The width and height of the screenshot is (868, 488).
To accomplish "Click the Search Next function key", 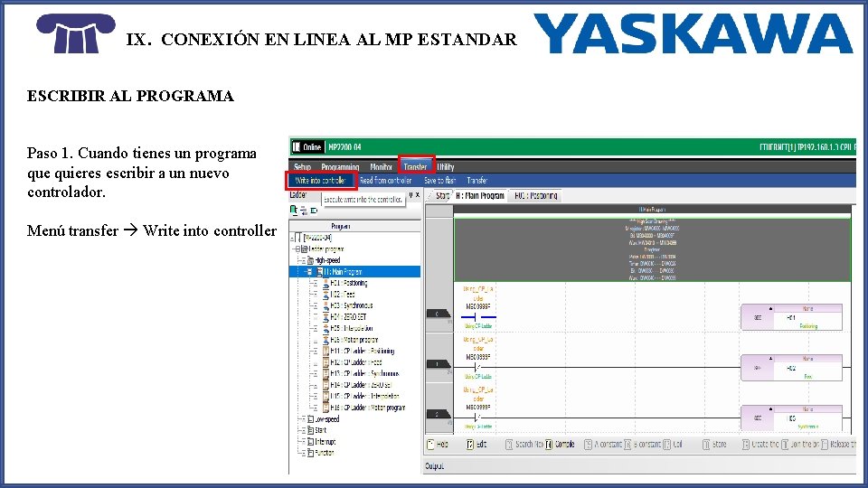I will tap(524, 445).
